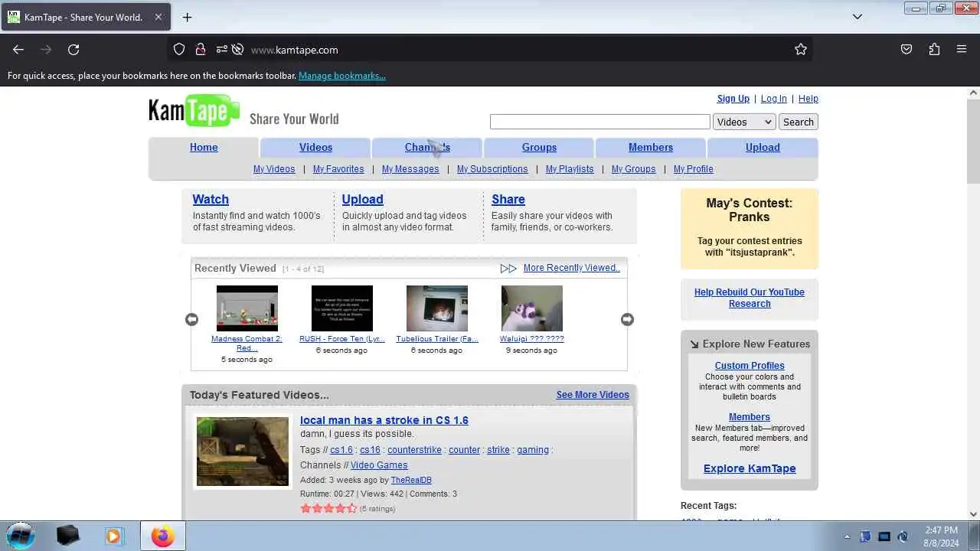Open the list all tabs chevron
This screenshot has width=980, height=551.
pos(857,17)
